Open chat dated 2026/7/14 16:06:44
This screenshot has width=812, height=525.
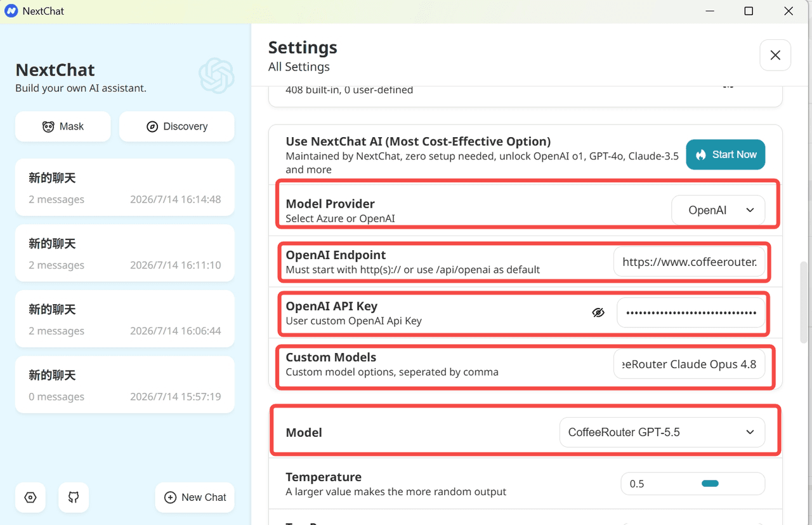[125, 320]
